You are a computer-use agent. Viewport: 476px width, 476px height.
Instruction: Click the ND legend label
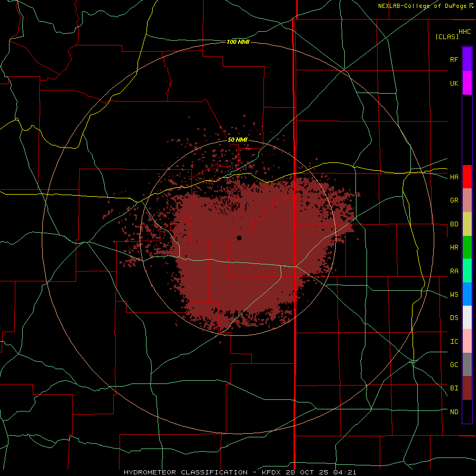454,412
